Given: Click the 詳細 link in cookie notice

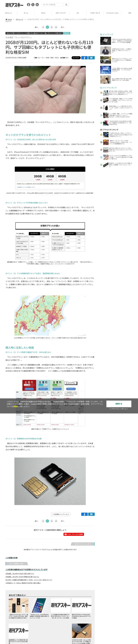Looking at the screenshot, I should [15, 406].
